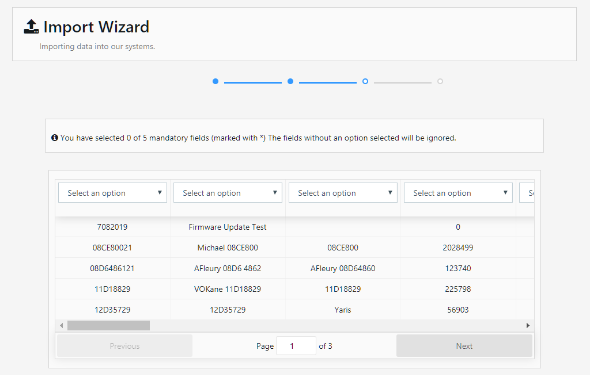This screenshot has width=590, height=377.
Task: Select cell 7082019
Action: pyautogui.click(x=112, y=227)
